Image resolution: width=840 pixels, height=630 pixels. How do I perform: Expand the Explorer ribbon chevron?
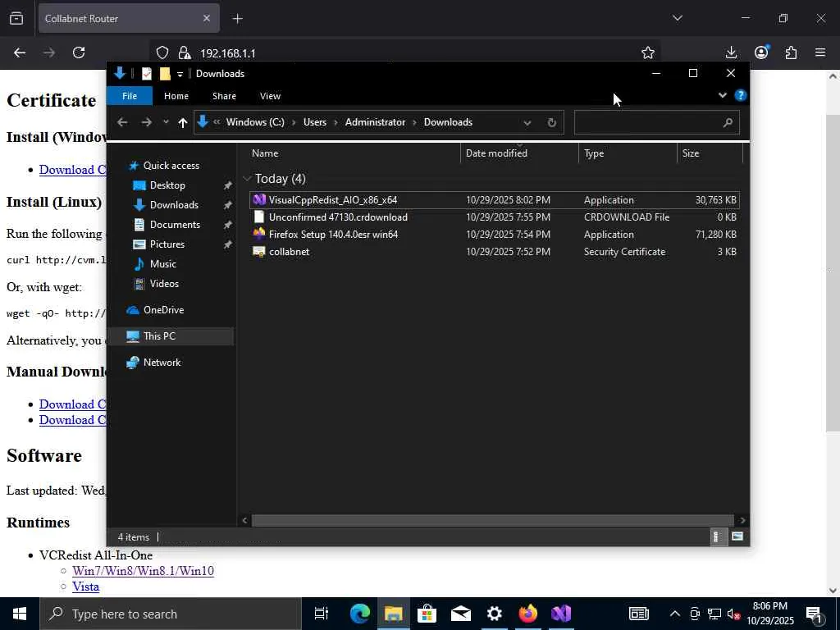point(722,95)
